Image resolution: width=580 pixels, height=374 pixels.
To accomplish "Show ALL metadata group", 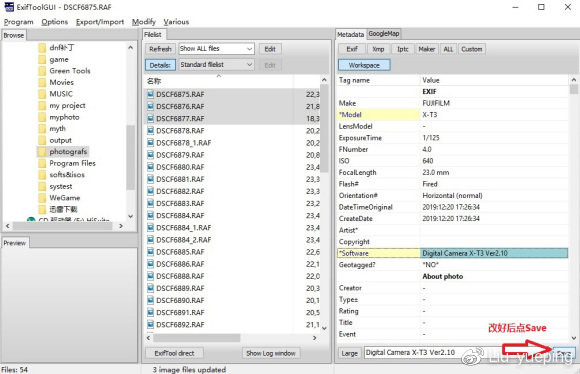I will [448, 49].
